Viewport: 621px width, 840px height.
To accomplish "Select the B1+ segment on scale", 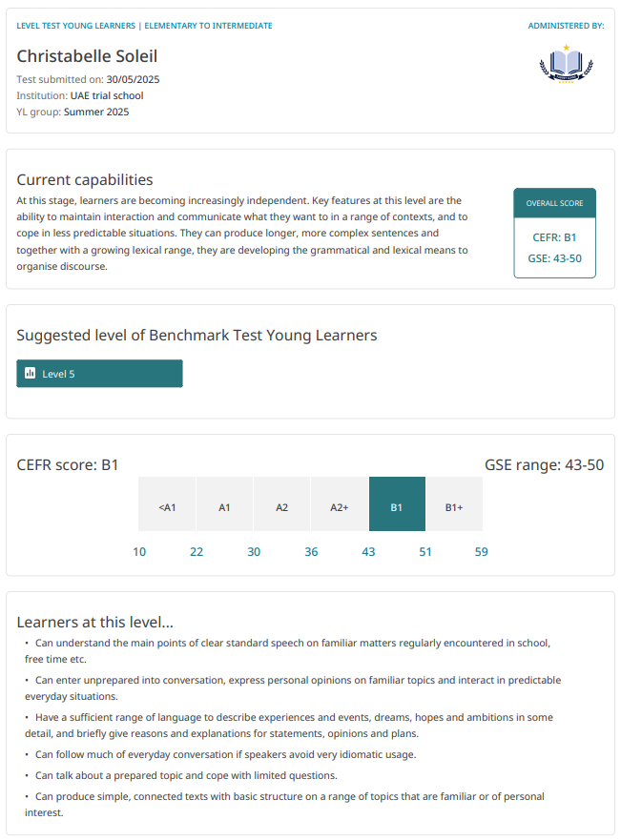I will click(x=454, y=507).
